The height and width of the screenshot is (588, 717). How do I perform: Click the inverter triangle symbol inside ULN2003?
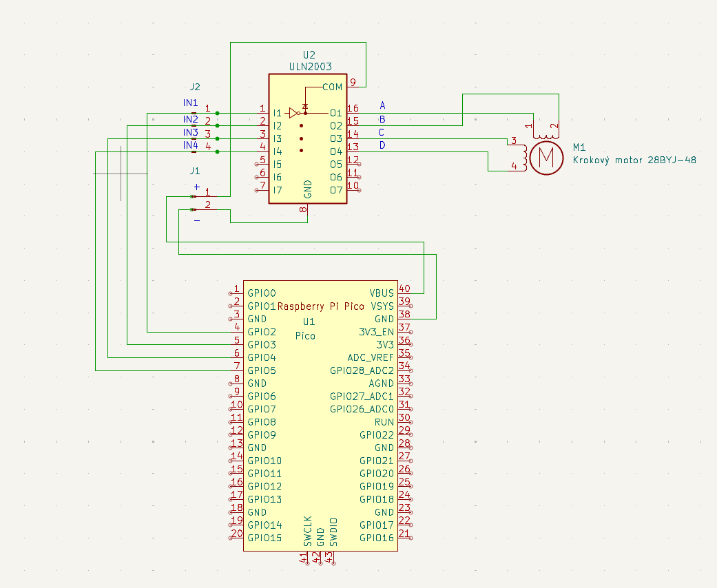[x=293, y=112]
